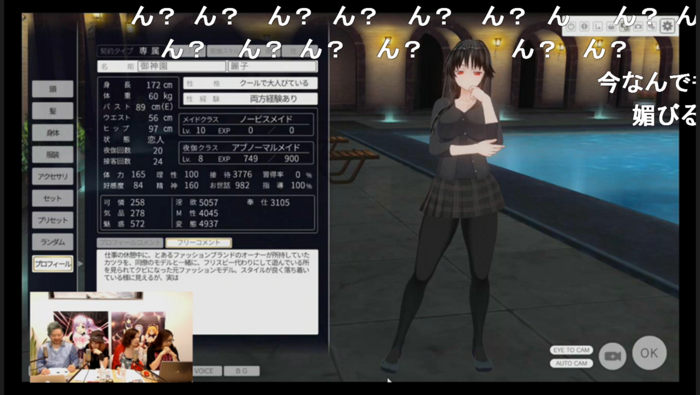Click the status value 恋人
Viewport: 700px width, 395px height.
156,140
